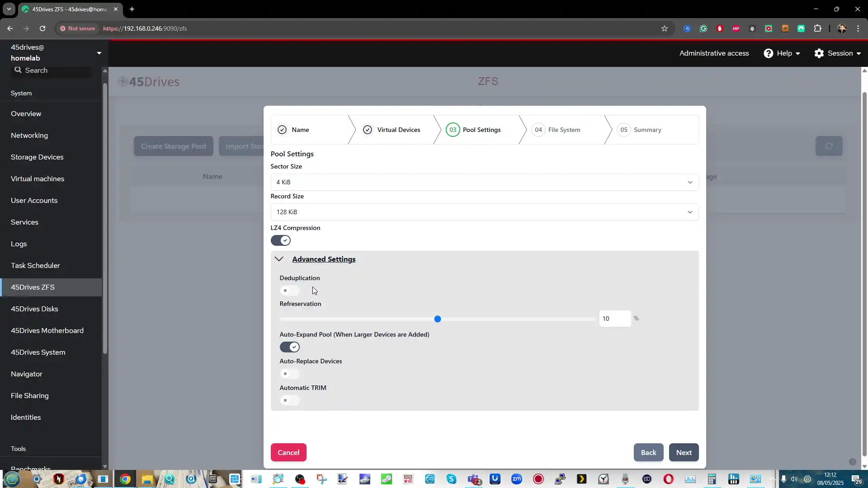Click the browser back arrow

[x=10, y=28]
